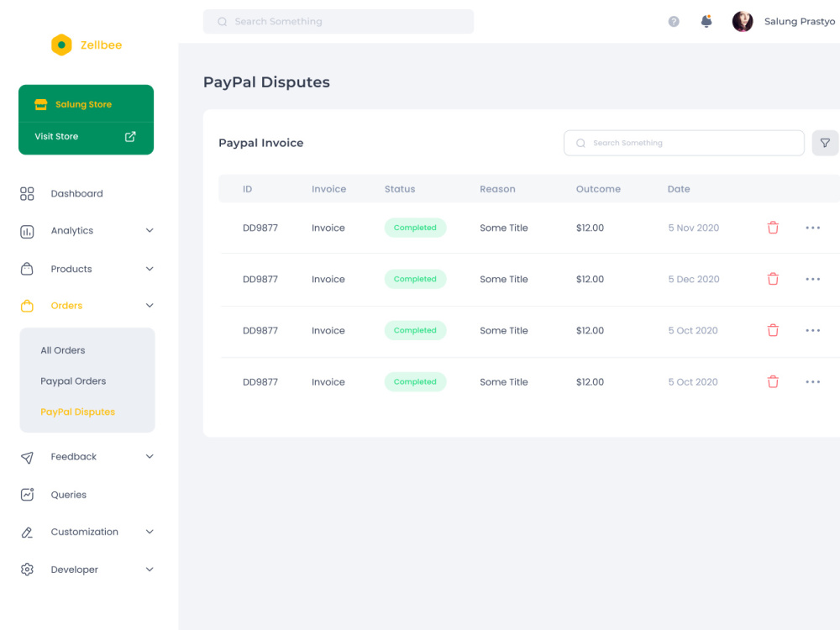
Task: Click the Salung Store header button
Action: pyautogui.click(x=86, y=104)
